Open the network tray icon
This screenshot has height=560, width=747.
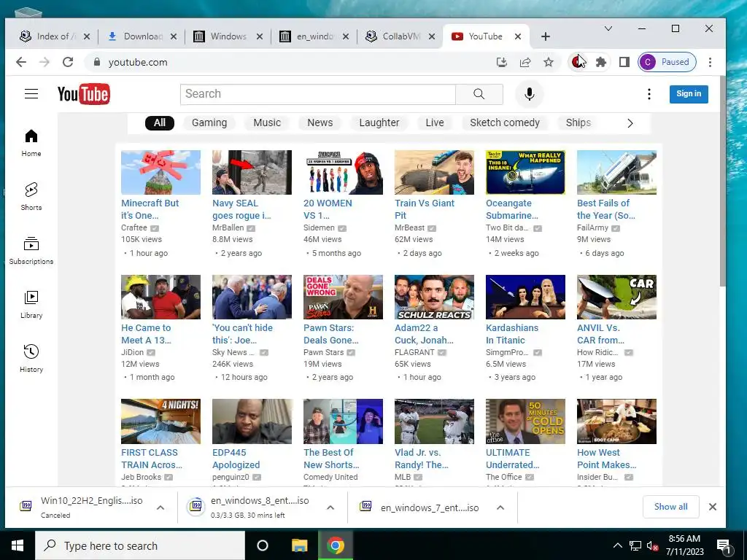tap(635, 545)
